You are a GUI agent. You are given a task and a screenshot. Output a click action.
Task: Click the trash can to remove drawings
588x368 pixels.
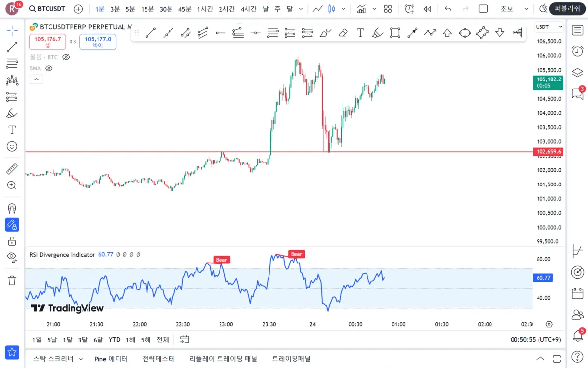pyautogui.click(x=12, y=280)
